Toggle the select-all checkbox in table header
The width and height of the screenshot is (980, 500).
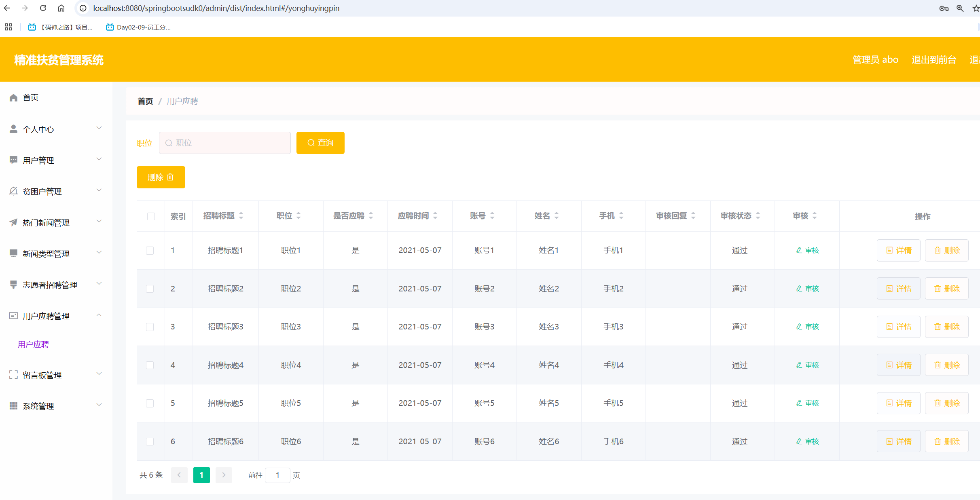point(151,216)
